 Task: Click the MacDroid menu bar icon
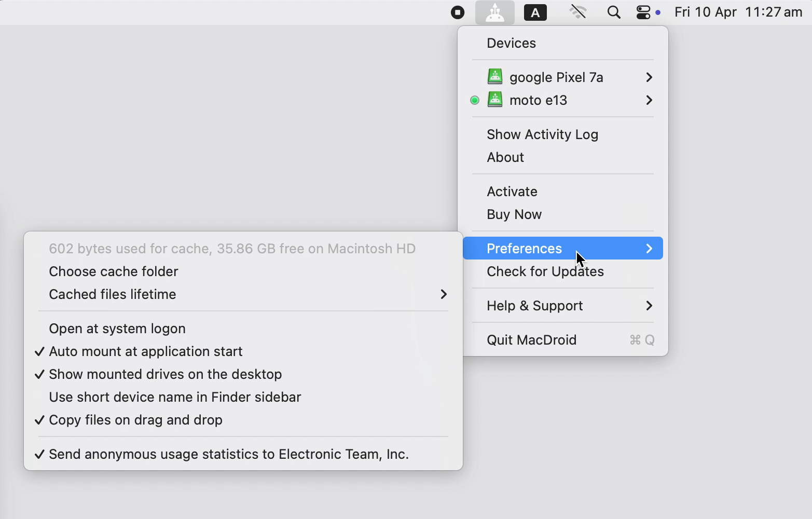pyautogui.click(x=494, y=12)
